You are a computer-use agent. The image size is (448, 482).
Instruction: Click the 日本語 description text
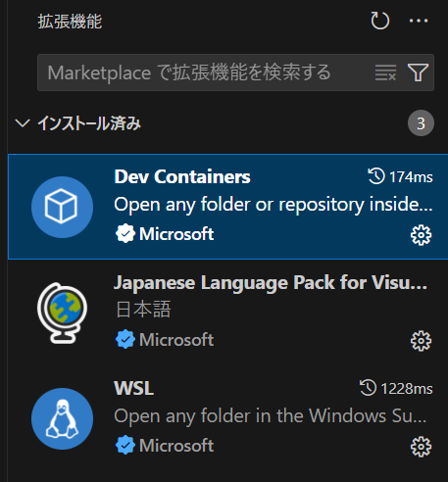[143, 310]
